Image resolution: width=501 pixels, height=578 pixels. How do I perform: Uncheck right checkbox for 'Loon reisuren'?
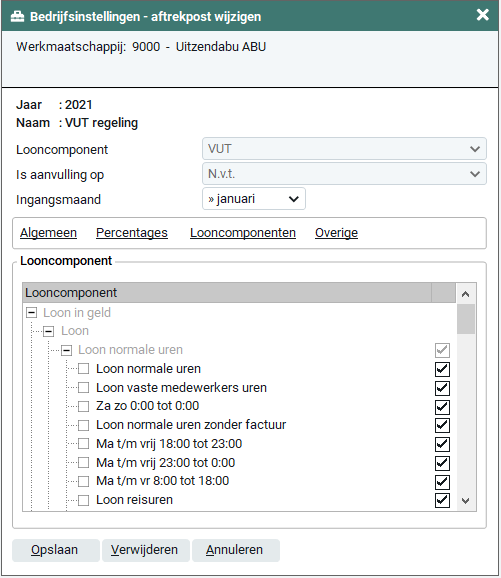pyautogui.click(x=442, y=500)
